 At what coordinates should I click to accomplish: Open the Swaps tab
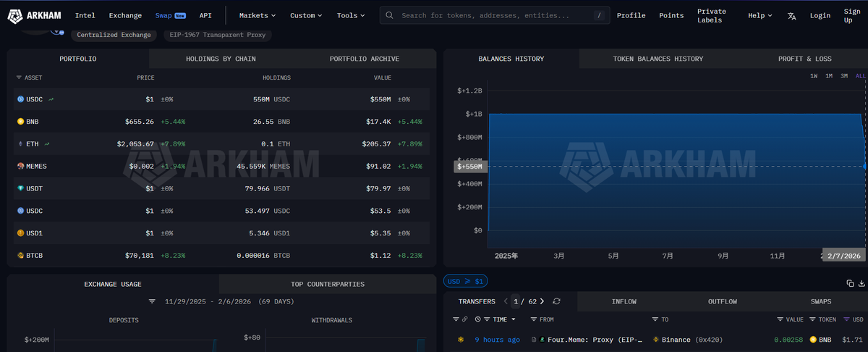(x=821, y=301)
